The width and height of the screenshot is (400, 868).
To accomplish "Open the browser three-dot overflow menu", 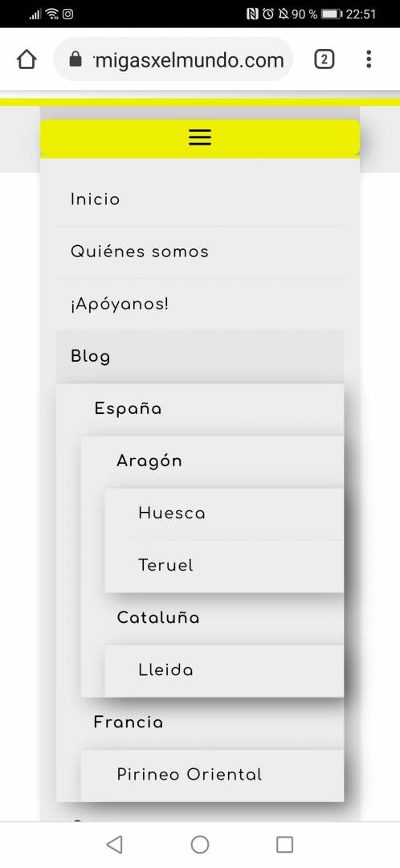I will (369, 59).
